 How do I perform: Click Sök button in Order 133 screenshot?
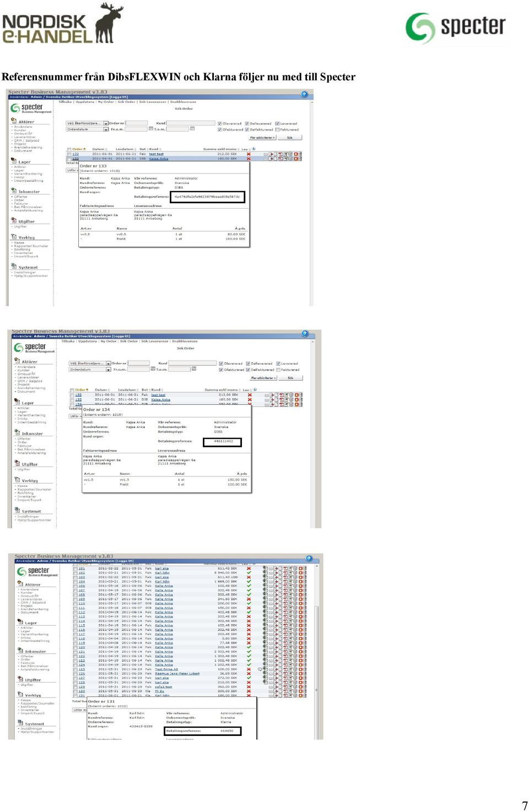point(290,138)
